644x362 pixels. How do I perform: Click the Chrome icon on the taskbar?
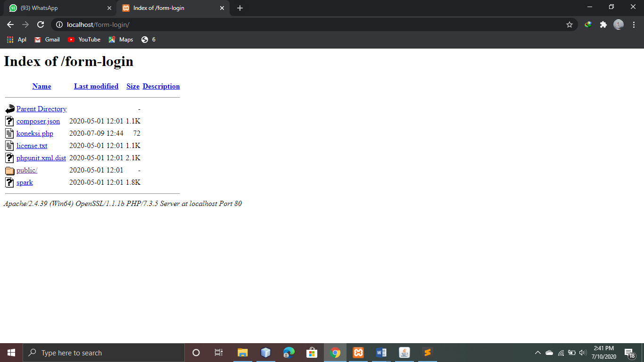coord(335,353)
